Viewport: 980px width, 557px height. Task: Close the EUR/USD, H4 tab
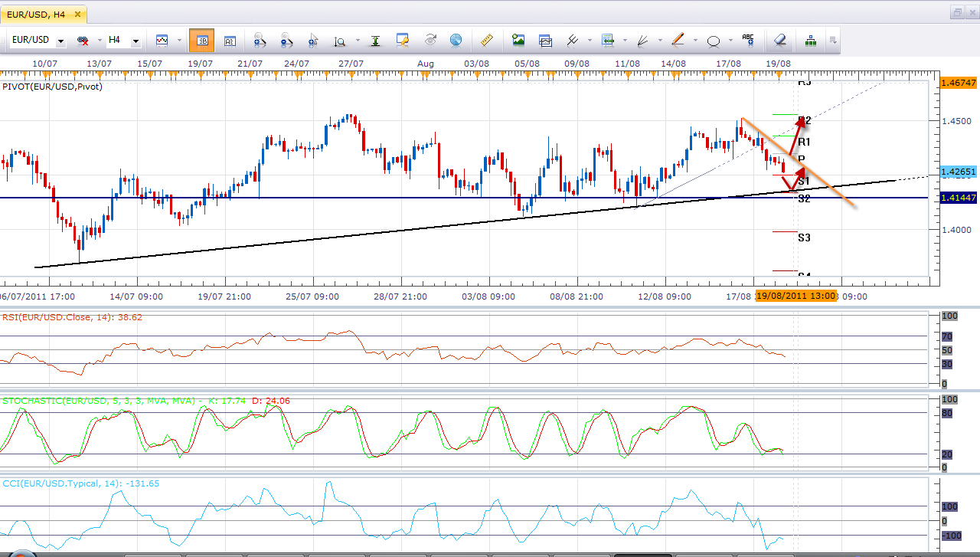coord(79,14)
